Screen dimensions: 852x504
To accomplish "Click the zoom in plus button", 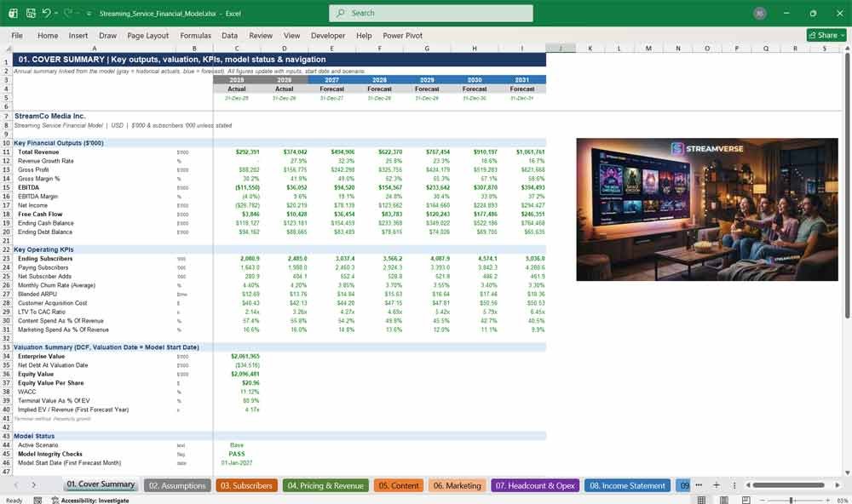I will point(828,500).
